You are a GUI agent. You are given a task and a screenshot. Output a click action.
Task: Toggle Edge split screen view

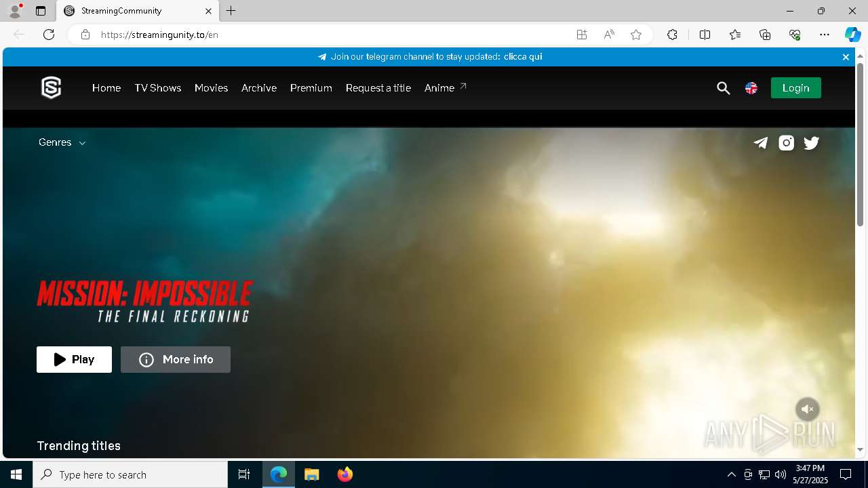tap(705, 35)
